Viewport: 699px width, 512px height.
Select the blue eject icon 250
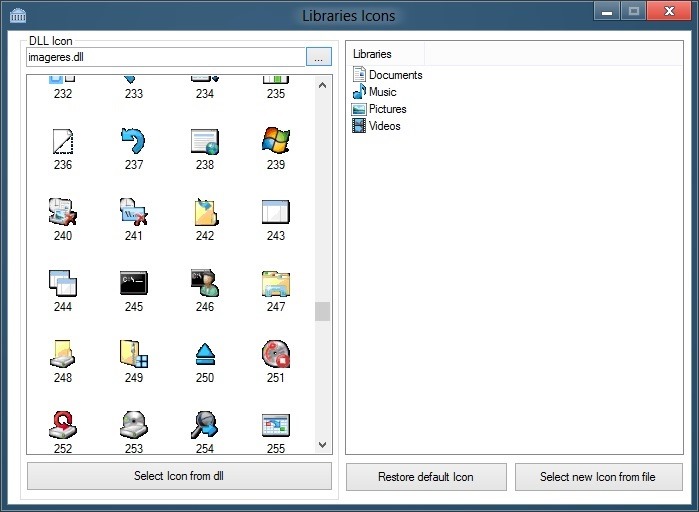(x=205, y=355)
